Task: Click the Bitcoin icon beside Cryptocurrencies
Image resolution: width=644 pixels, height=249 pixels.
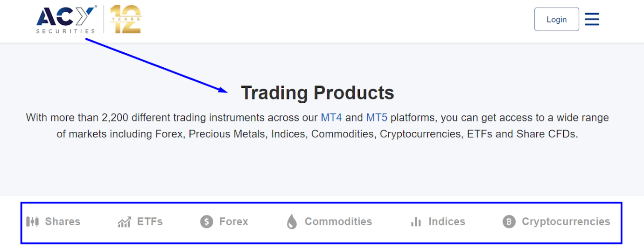Action: (x=509, y=221)
